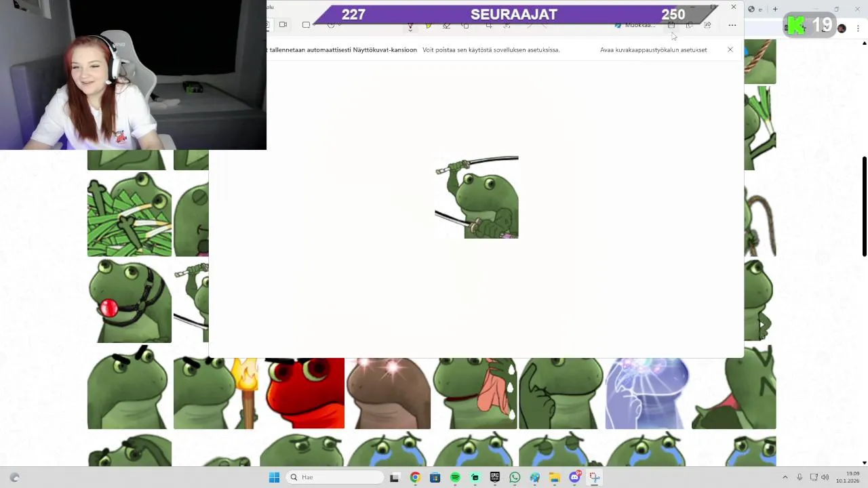Open File Explorer from the taskbar
868x488 pixels.
(554, 477)
